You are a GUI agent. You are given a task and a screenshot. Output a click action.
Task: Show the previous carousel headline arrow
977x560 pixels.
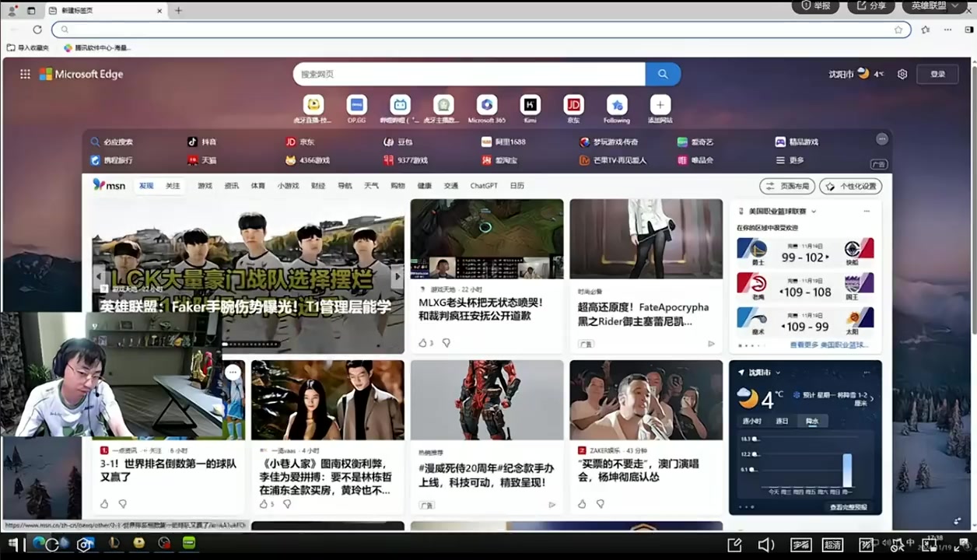[x=99, y=276]
